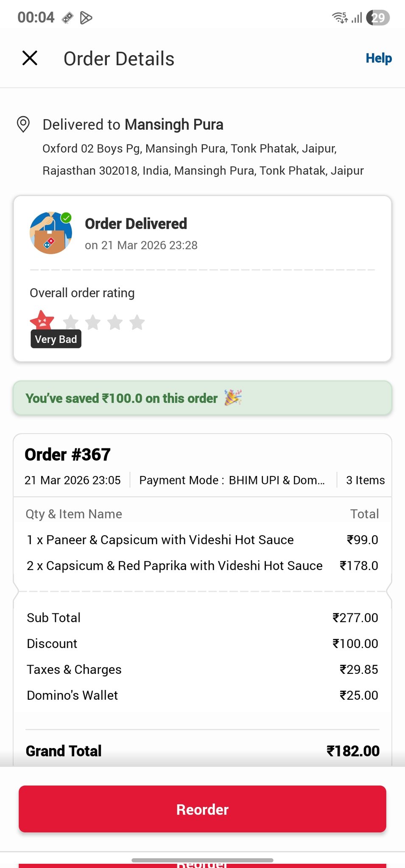405x868 pixels.
Task: Tap the ₹100.0 savings banner
Action: [x=121, y=398]
